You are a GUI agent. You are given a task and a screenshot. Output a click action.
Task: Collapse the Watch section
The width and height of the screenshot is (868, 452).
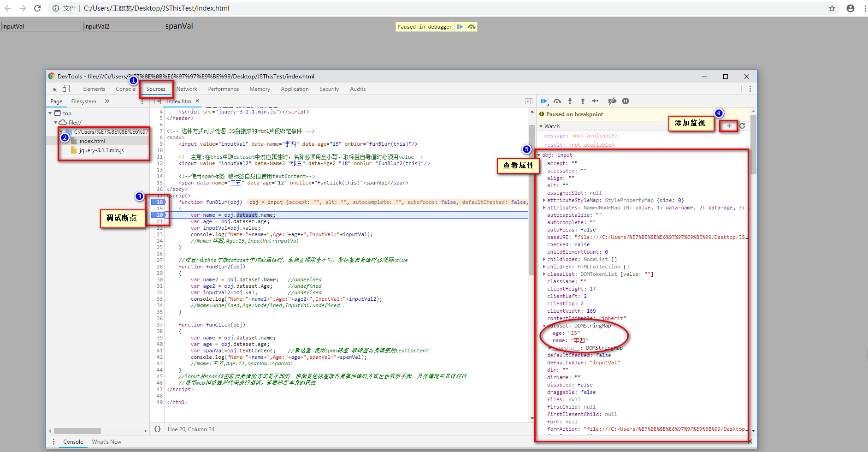pos(541,126)
